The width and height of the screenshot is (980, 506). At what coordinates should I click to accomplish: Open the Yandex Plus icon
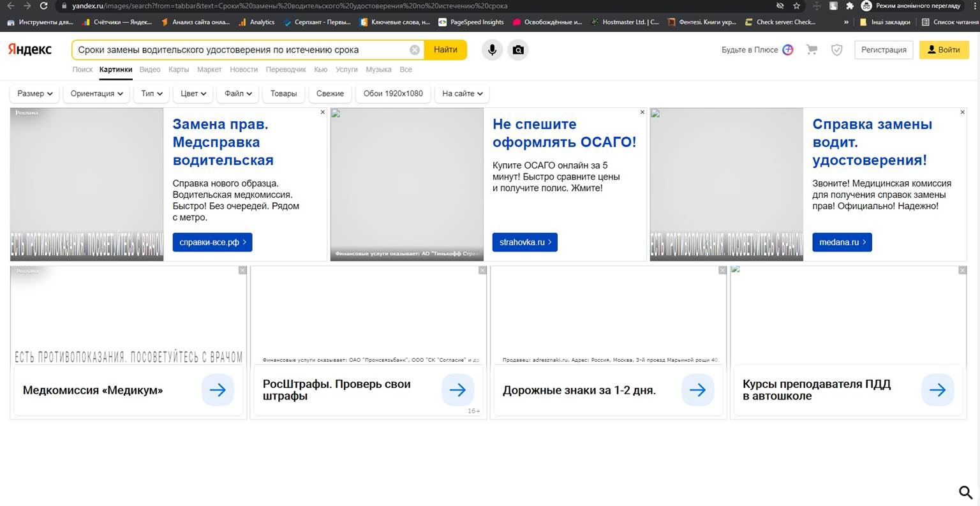[x=788, y=50]
